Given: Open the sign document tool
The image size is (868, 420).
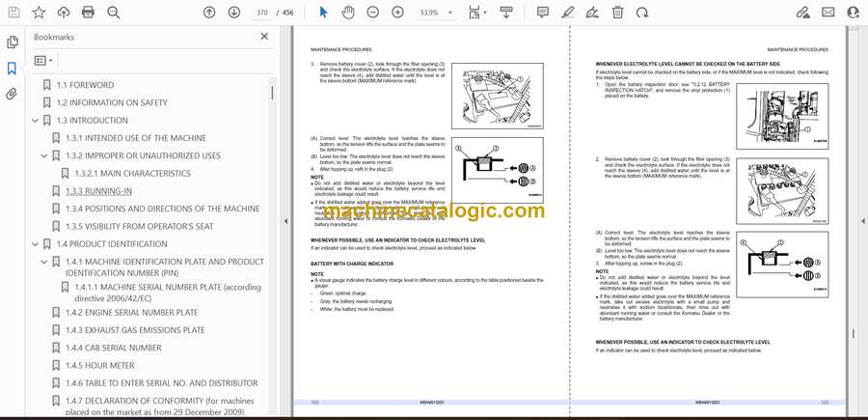Looking at the screenshot, I should pos(592,13).
